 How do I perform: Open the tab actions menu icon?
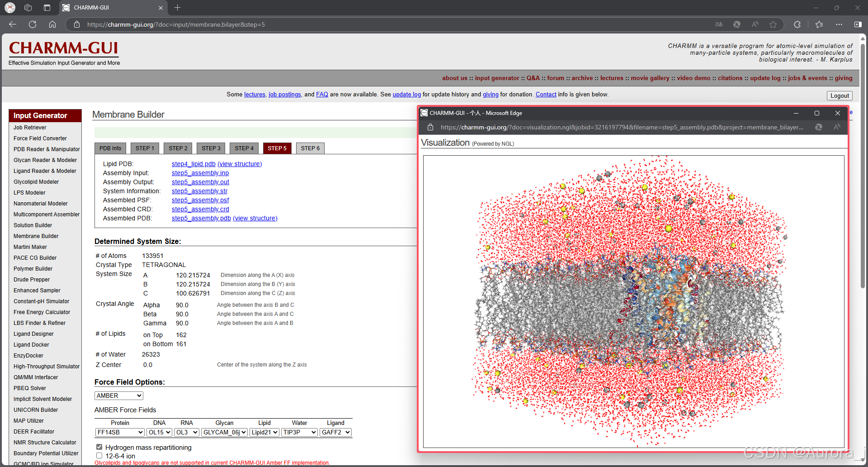47,8
